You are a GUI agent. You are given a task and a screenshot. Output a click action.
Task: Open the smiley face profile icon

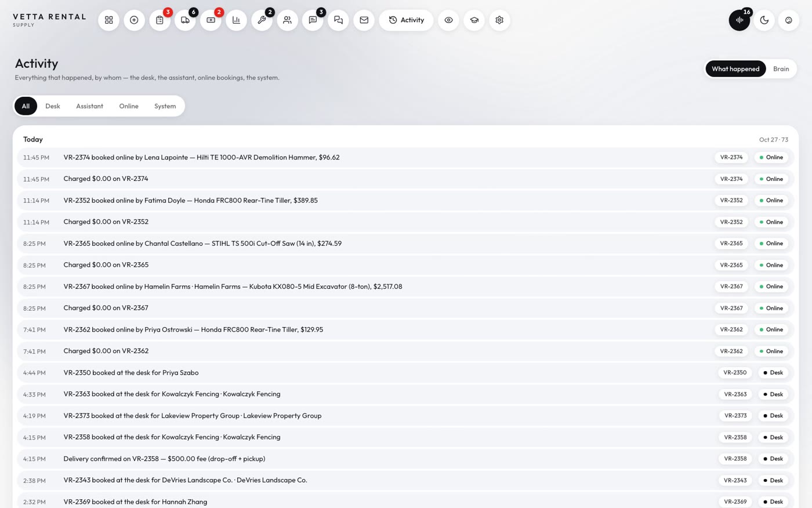tap(789, 20)
